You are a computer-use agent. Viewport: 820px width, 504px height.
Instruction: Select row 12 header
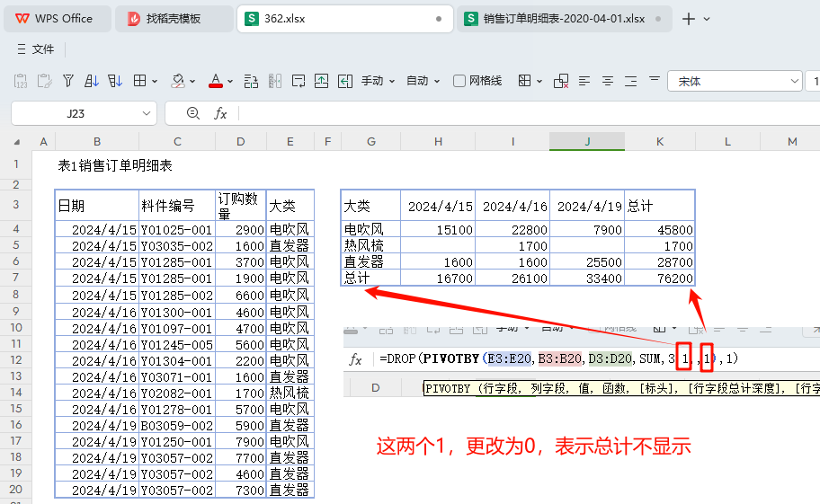15,360
